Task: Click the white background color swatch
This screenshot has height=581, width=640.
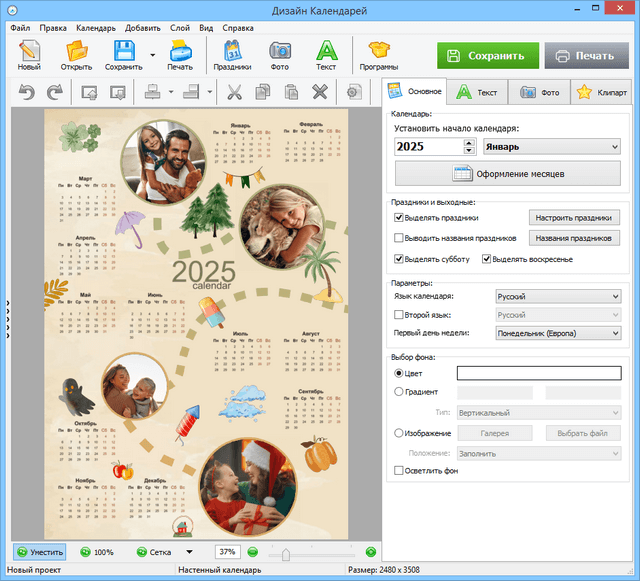Action: (538, 373)
